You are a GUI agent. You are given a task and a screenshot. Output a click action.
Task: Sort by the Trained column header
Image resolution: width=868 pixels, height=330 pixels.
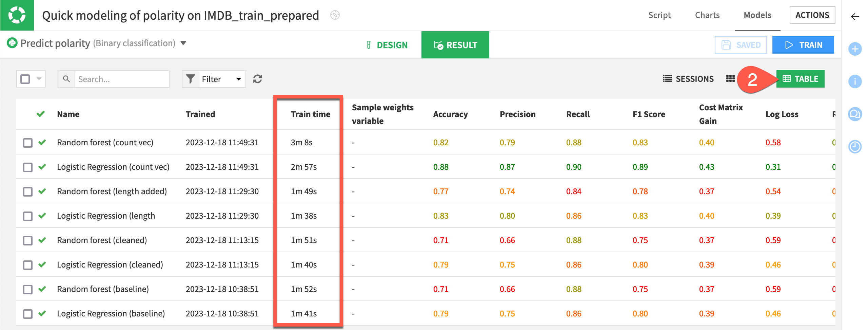coord(200,114)
